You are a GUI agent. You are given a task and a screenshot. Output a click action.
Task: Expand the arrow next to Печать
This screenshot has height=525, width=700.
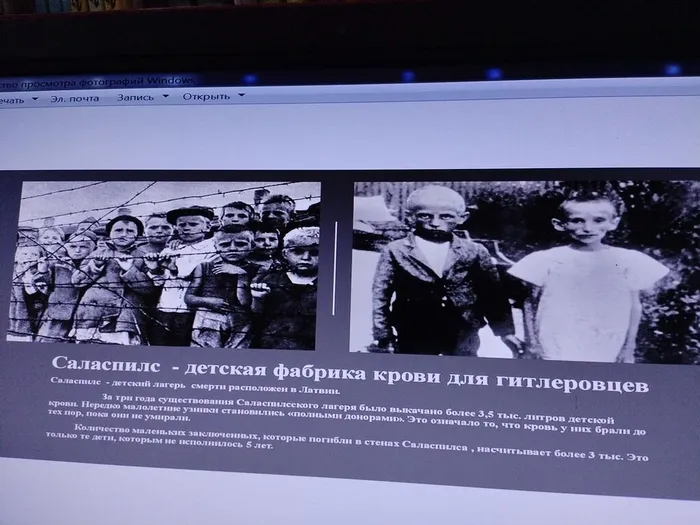[x=35, y=99]
